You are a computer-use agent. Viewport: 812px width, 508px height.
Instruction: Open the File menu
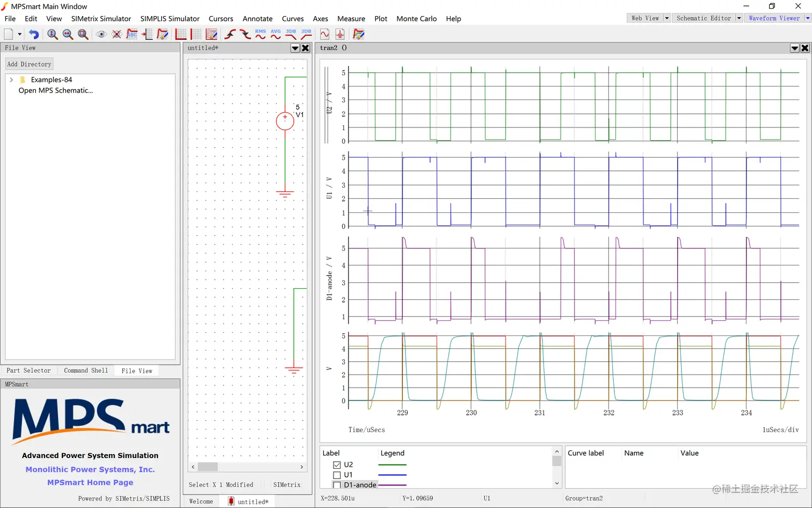(x=10, y=18)
